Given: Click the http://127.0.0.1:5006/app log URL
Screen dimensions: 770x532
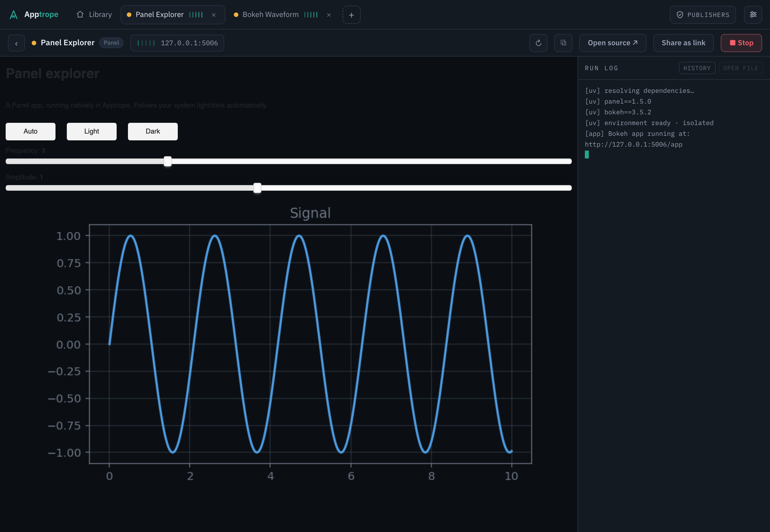Looking at the screenshot, I should coord(633,144).
